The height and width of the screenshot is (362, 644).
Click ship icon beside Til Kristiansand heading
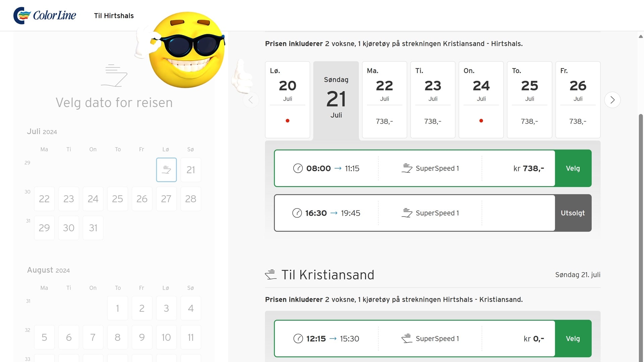tap(271, 275)
